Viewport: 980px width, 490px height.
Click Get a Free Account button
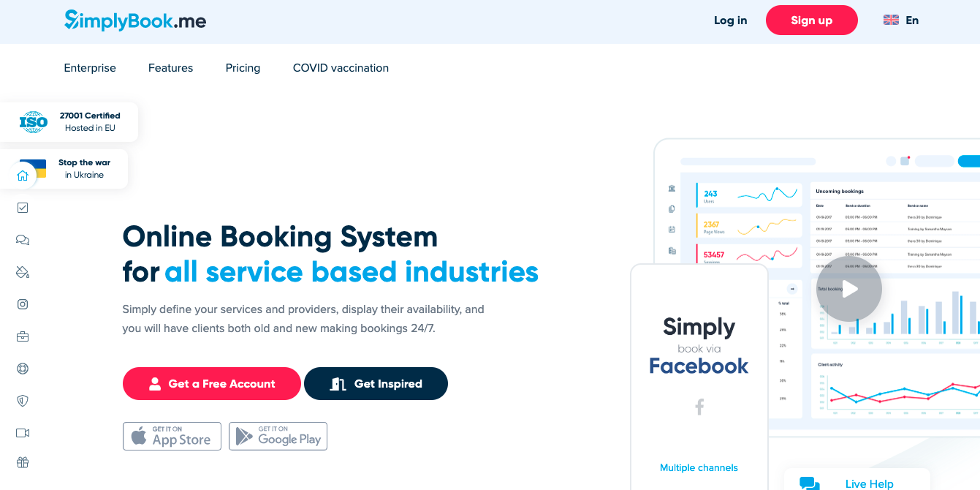click(212, 384)
